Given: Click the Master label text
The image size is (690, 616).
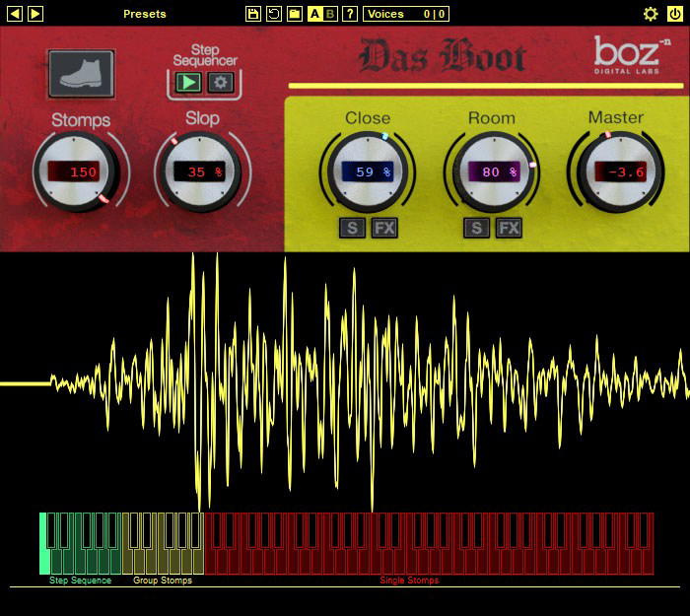Looking at the screenshot, I should [x=616, y=117].
